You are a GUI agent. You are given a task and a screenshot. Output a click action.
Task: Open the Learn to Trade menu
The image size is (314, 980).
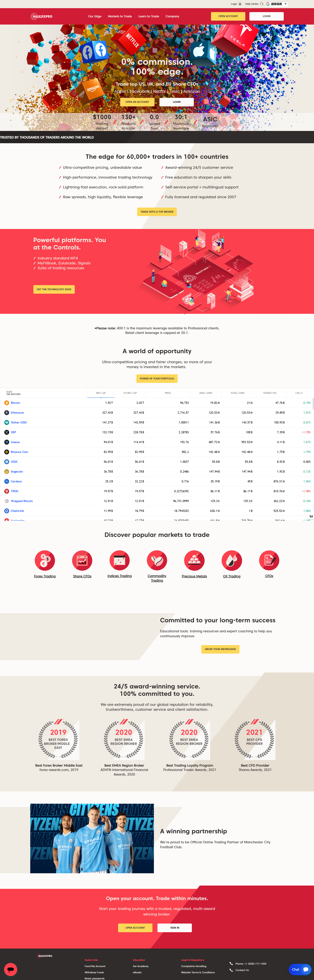149,16
